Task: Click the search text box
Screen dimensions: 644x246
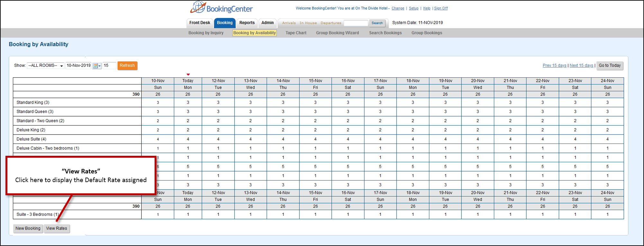Action: pos(356,23)
